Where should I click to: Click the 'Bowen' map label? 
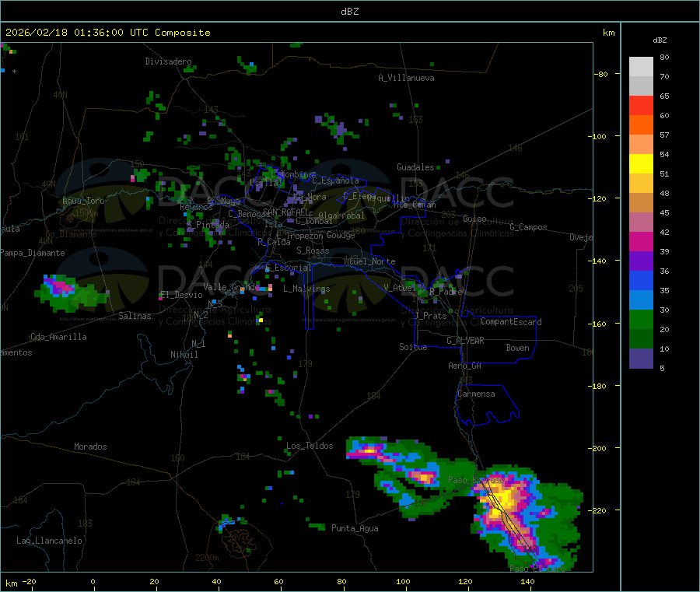517,348
